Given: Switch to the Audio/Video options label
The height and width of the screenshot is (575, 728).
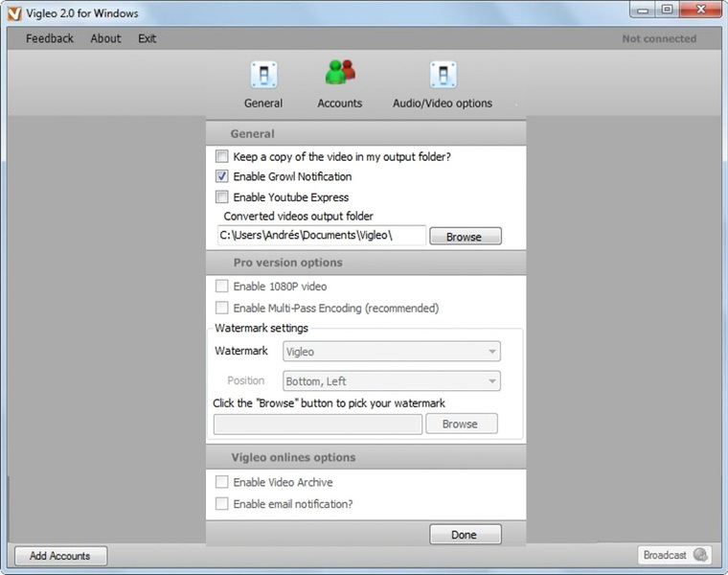Looking at the screenshot, I should click(443, 103).
